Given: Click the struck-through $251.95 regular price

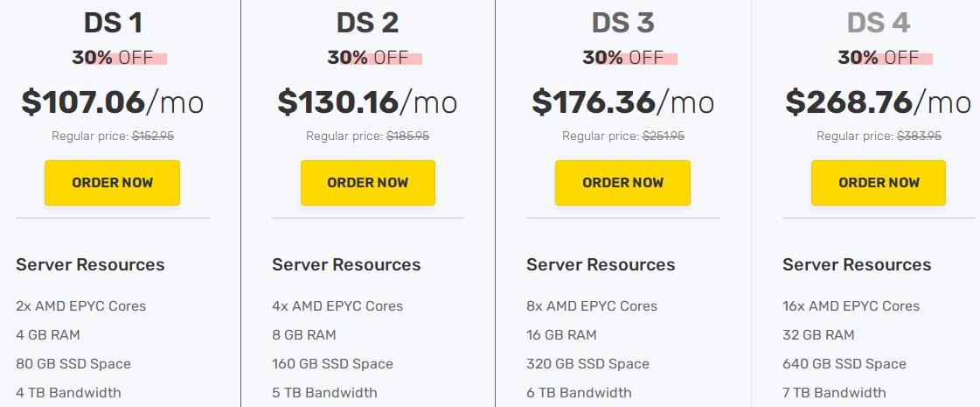Looking at the screenshot, I should click(x=664, y=137).
